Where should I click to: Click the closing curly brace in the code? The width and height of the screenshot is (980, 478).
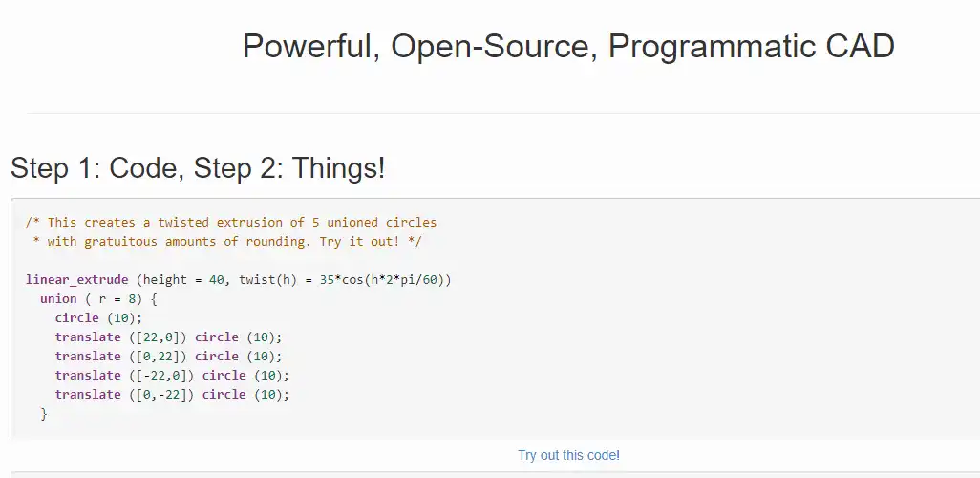pyautogui.click(x=44, y=414)
